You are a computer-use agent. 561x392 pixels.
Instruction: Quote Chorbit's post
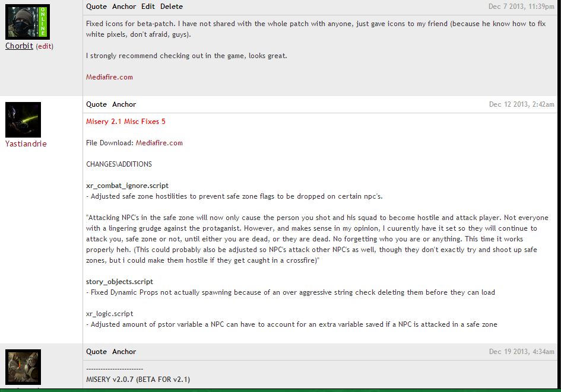pyautogui.click(x=96, y=7)
